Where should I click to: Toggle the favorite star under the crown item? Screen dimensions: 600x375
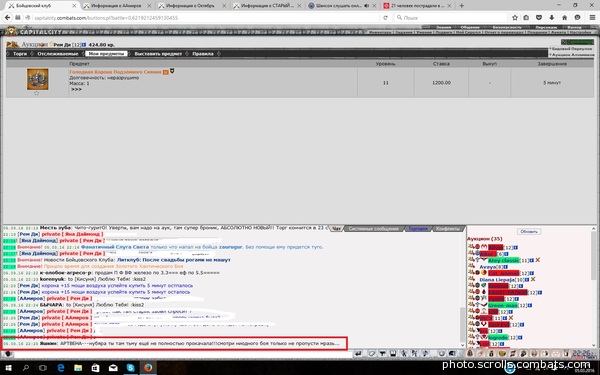coord(37,93)
